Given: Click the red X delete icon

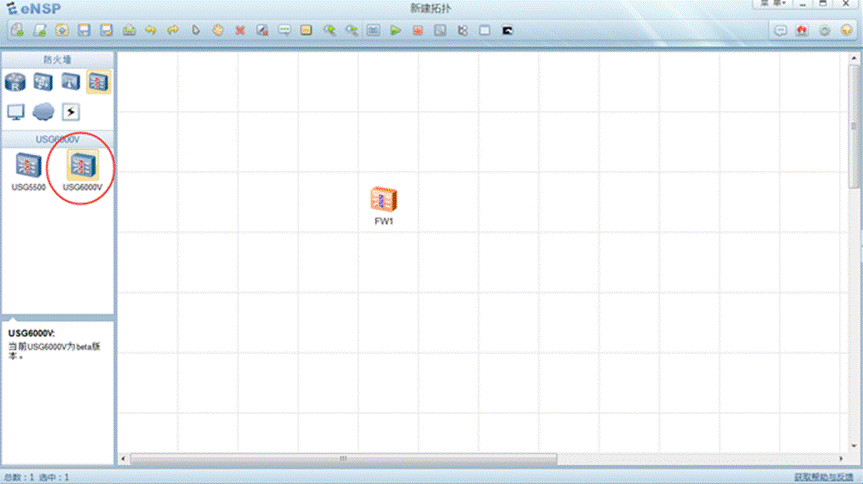Looking at the screenshot, I should click(240, 30).
